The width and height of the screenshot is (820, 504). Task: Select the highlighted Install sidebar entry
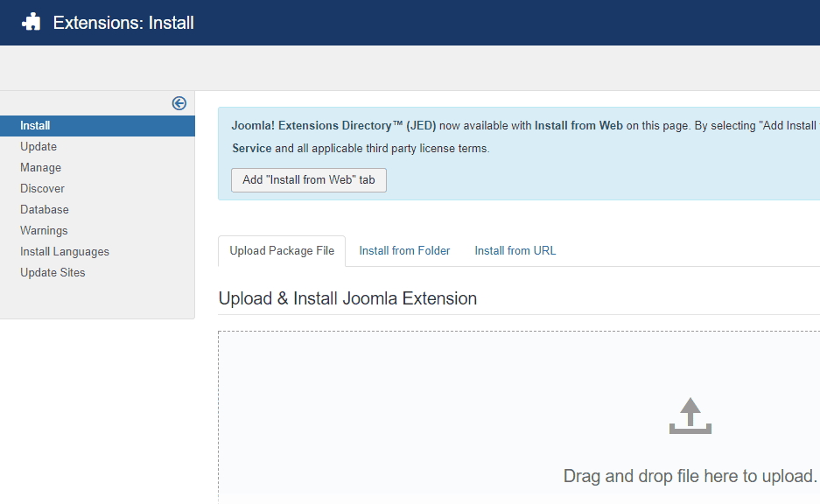pos(35,125)
